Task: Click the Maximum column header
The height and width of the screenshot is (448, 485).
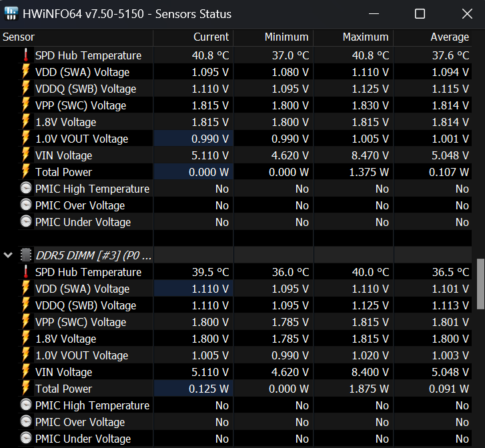Action: tap(365, 37)
